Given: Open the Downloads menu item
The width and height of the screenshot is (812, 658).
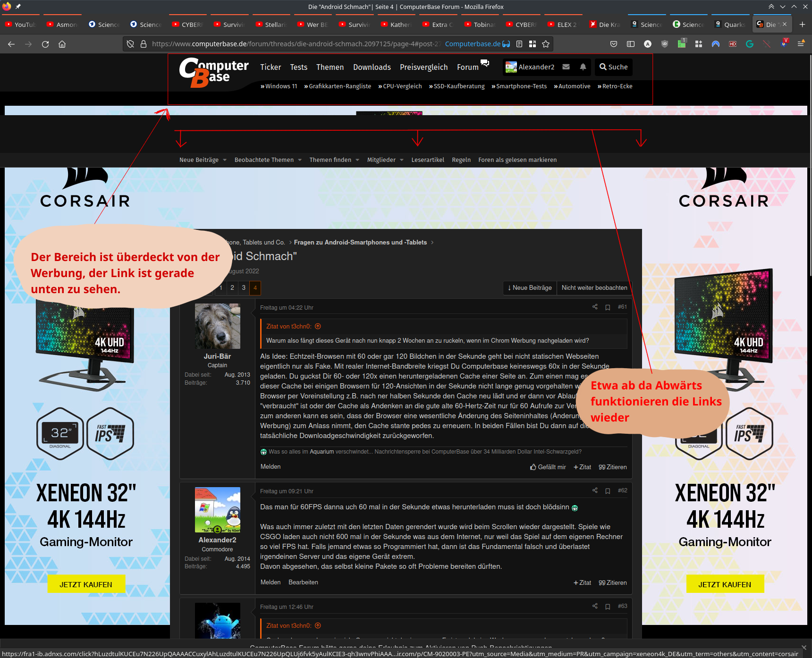Looking at the screenshot, I should (x=372, y=67).
